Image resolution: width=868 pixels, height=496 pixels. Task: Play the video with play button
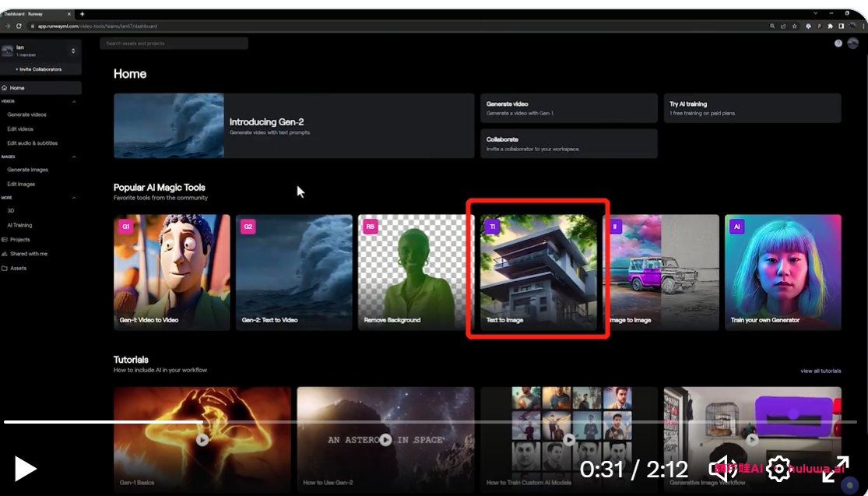pos(25,468)
